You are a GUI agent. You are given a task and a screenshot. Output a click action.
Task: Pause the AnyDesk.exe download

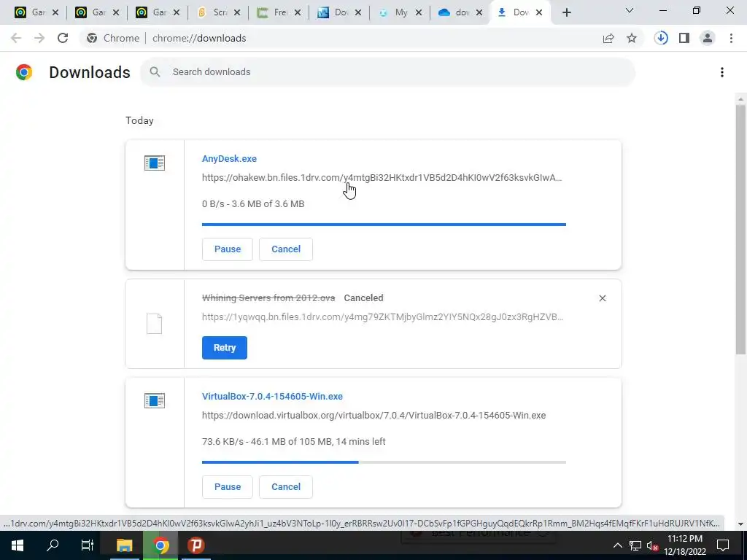[228, 249]
